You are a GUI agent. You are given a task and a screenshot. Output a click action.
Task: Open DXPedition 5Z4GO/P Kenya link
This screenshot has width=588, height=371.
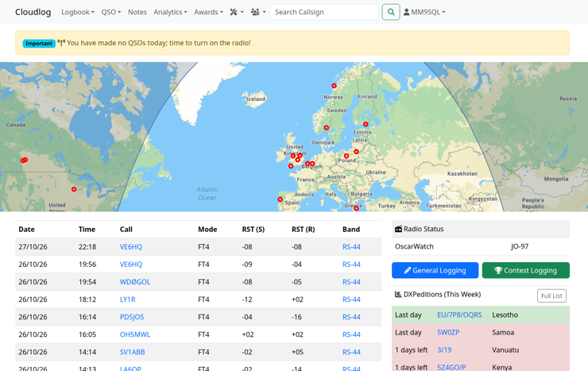point(451,367)
